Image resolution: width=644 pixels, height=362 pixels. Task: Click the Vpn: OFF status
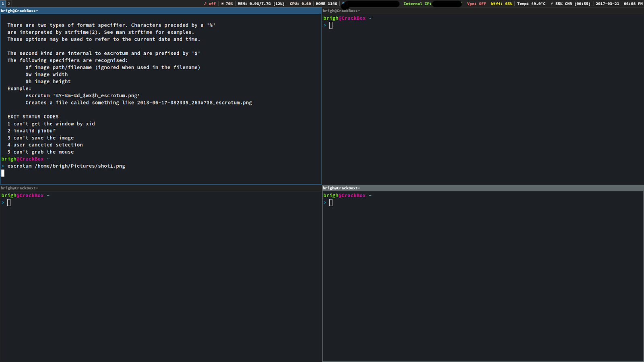pyautogui.click(x=477, y=4)
